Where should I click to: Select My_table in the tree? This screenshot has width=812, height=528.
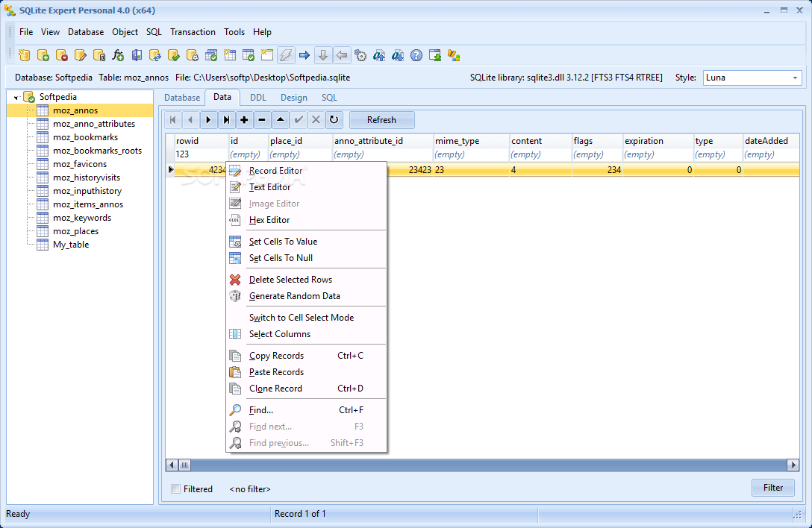click(x=71, y=245)
